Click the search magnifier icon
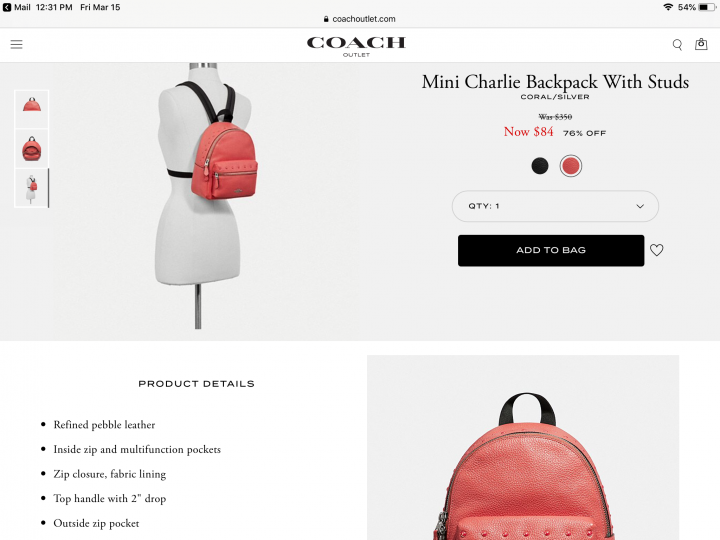Screen dimensions: 720x540 (x=677, y=45)
